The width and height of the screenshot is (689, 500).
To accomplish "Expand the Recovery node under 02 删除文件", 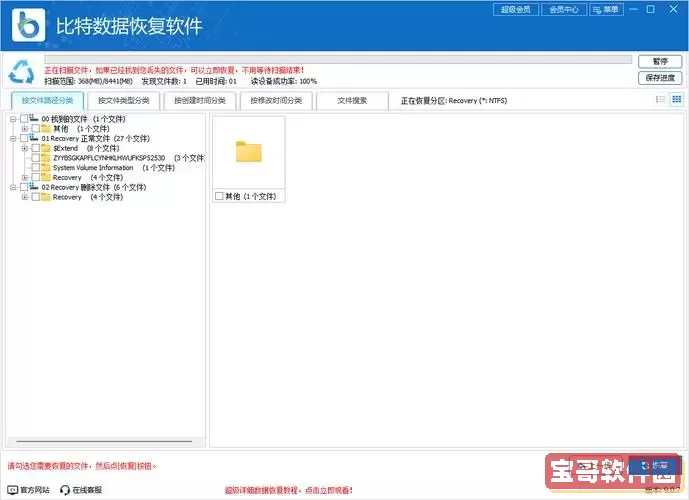I will pyautogui.click(x=25, y=197).
